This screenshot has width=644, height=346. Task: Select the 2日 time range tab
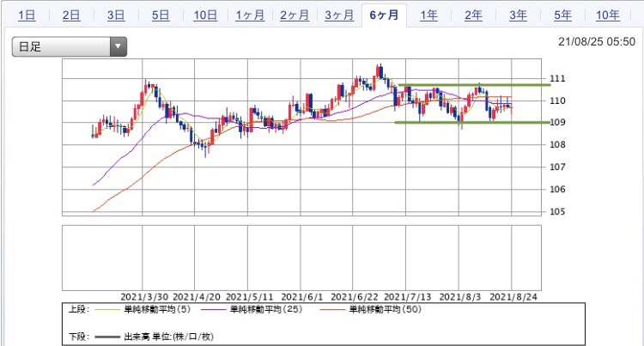click(71, 15)
